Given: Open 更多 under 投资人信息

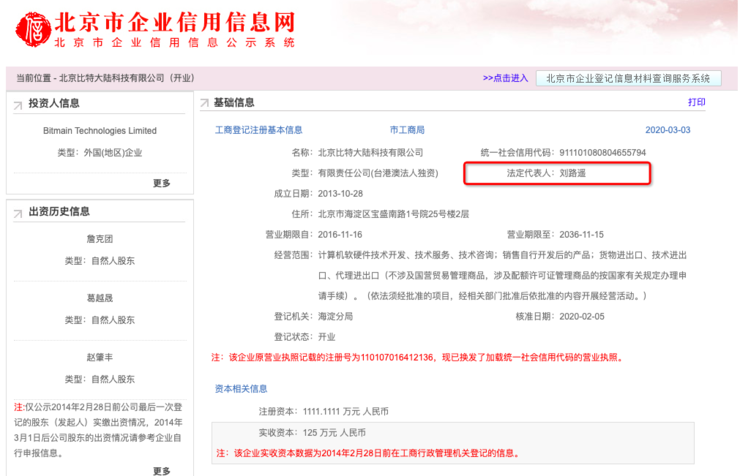Looking at the screenshot, I should pyautogui.click(x=161, y=183).
